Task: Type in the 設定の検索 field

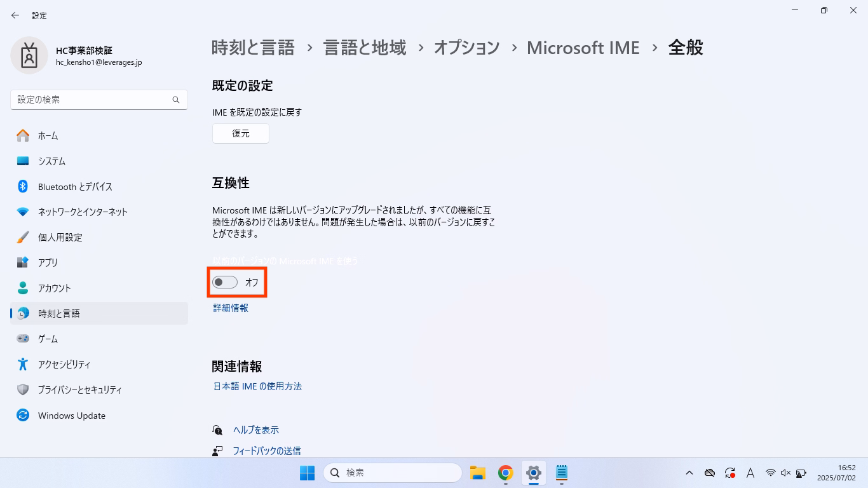Action: 99,100
